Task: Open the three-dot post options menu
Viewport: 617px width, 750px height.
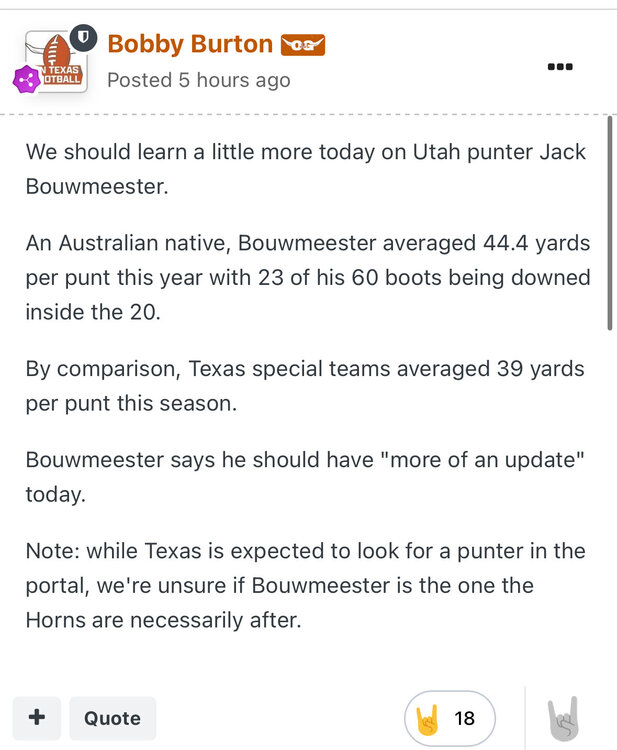Action: (560, 66)
